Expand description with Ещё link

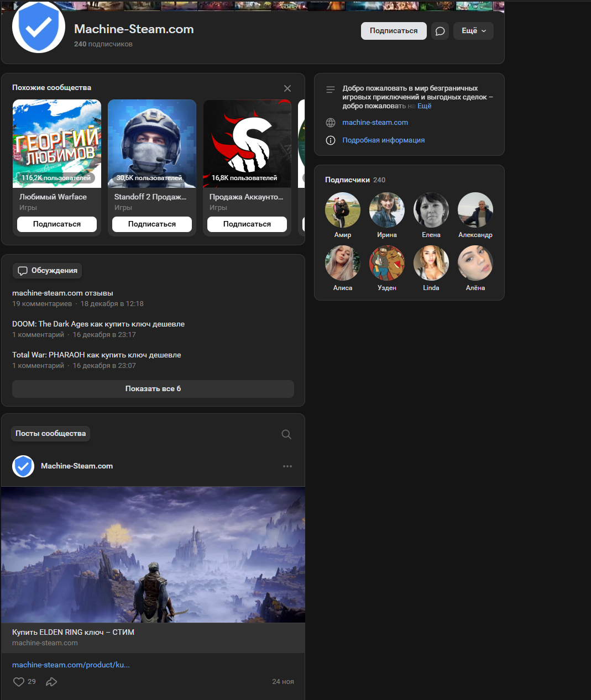click(424, 106)
